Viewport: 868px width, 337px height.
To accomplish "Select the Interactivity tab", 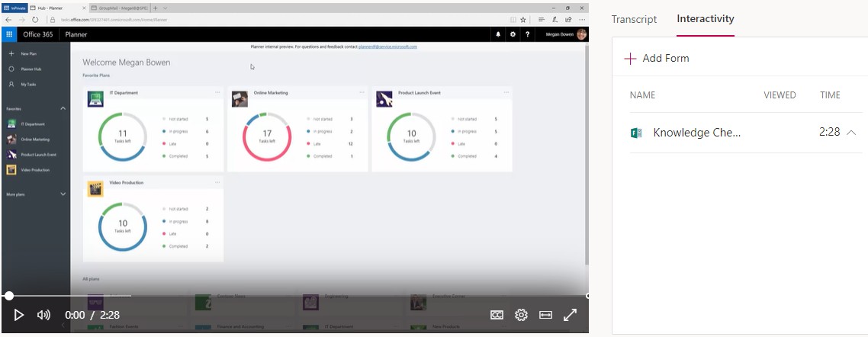I will pos(706,19).
